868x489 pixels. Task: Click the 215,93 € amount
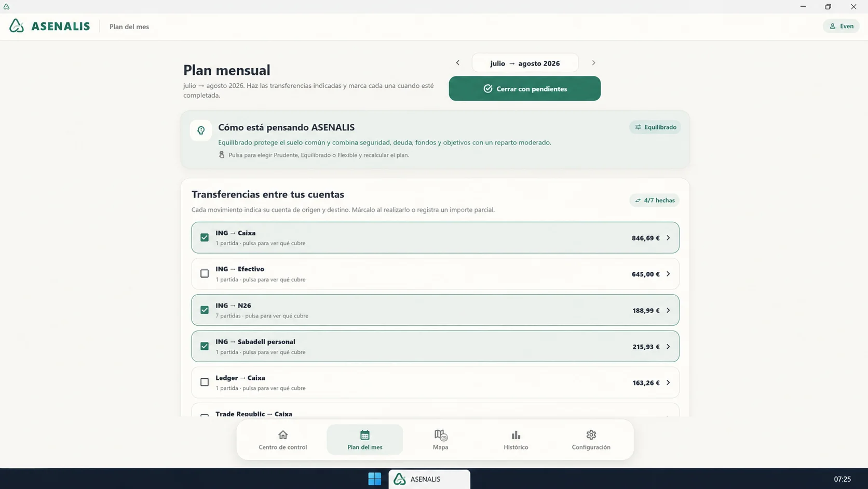coord(646,347)
